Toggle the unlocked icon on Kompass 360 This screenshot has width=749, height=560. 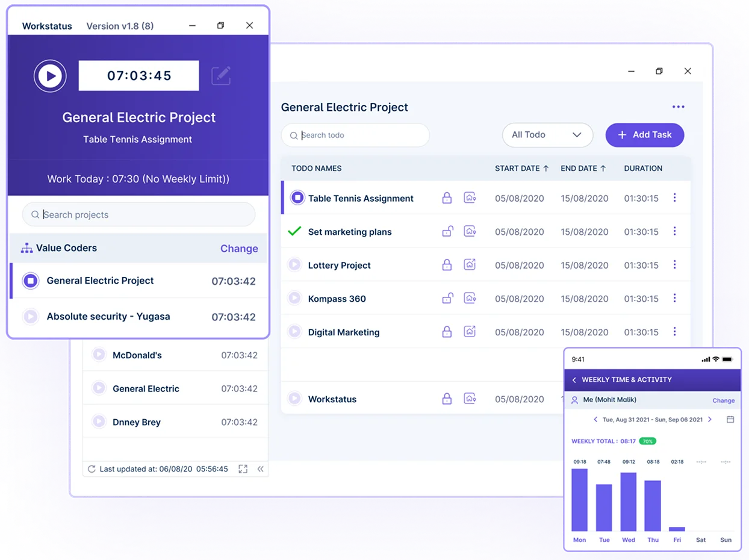click(x=448, y=298)
